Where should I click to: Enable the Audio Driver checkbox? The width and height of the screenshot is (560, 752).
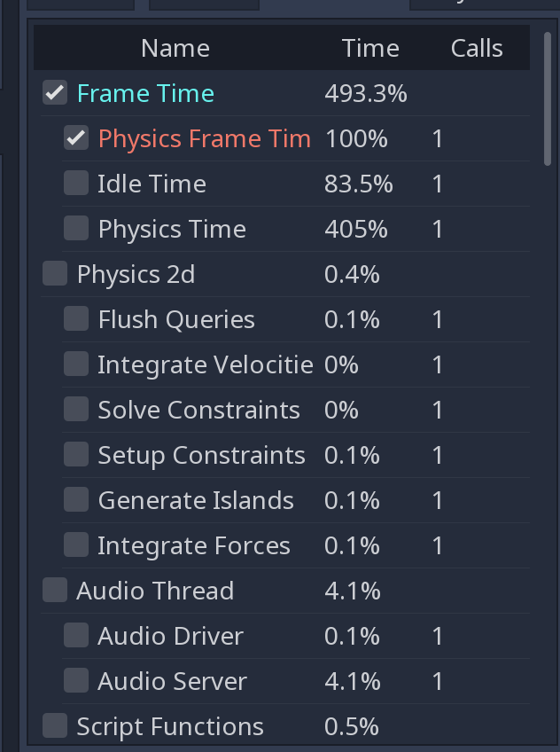(75, 635)
